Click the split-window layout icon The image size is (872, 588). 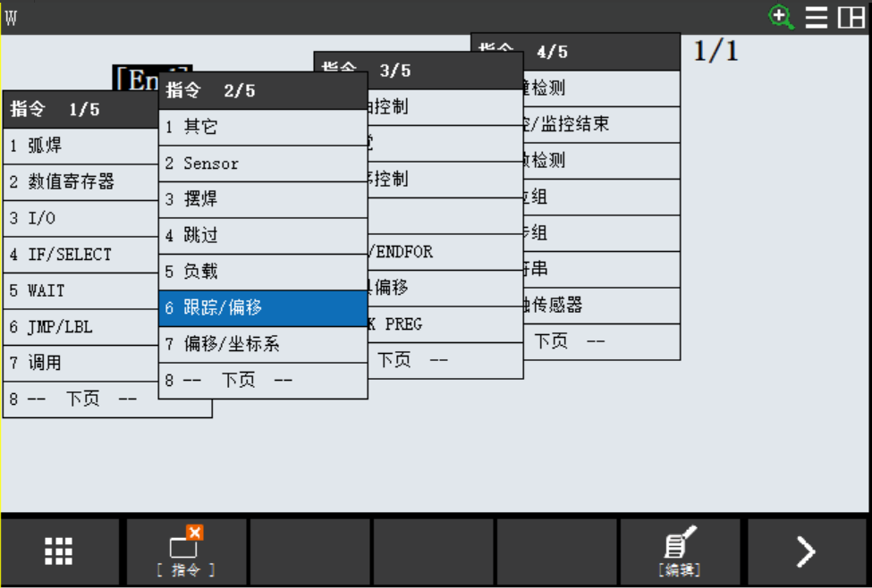(x=851, y=18)
